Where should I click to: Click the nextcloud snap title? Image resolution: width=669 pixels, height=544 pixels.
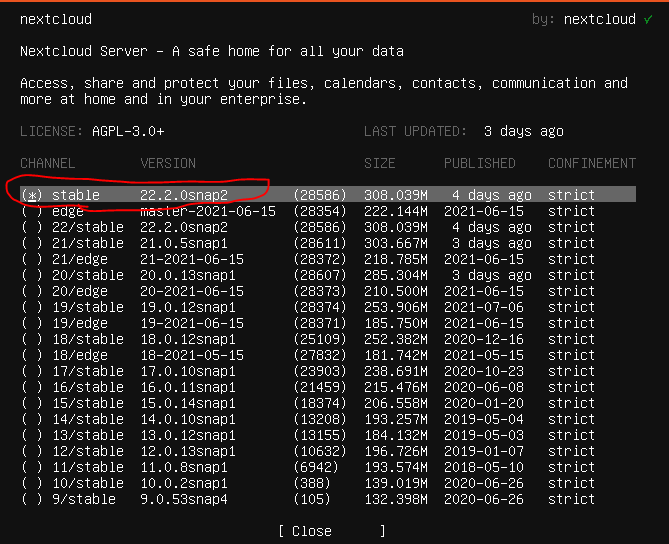coord(56,19)
